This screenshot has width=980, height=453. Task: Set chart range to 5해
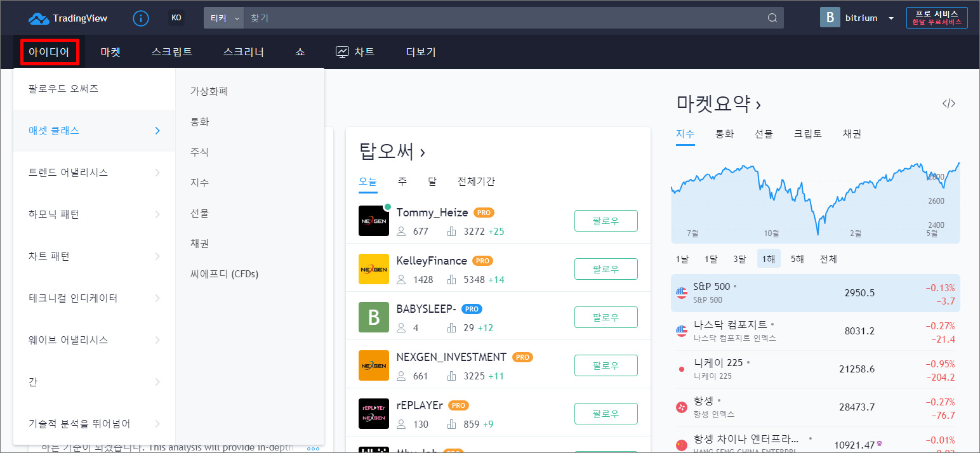click(x=797, y=259)
